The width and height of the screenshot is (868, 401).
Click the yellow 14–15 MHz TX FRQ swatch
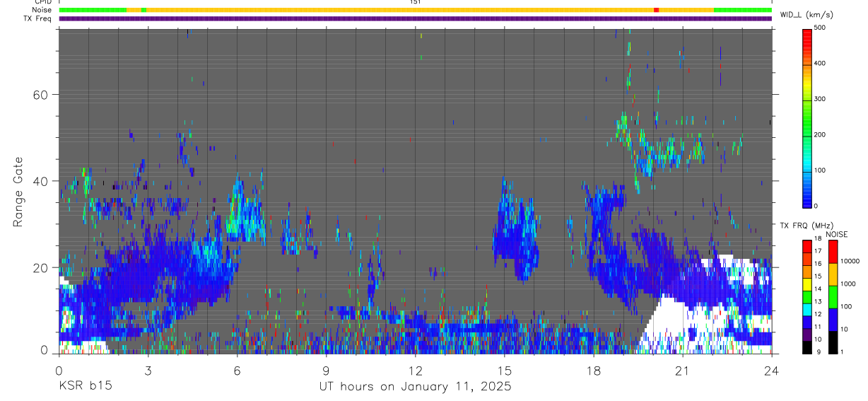tap(807, 284)
